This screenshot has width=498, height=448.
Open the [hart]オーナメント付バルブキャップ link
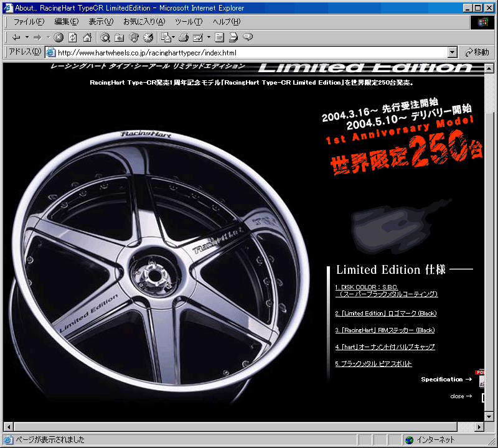[385, 347]
